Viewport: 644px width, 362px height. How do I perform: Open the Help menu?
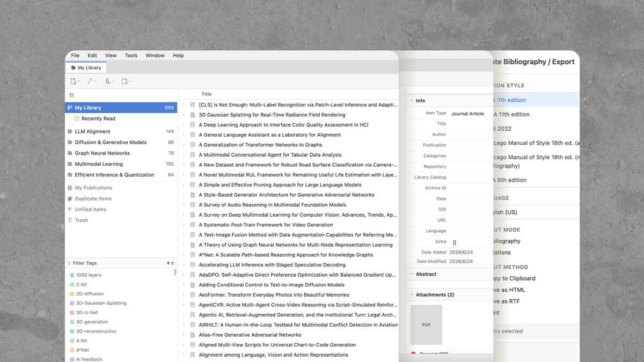[178, 55]
